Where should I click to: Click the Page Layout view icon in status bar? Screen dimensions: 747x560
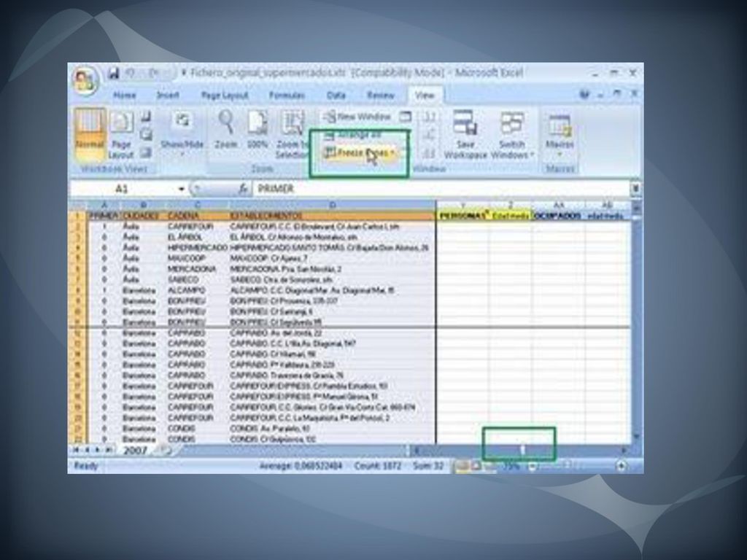(476, 466)
